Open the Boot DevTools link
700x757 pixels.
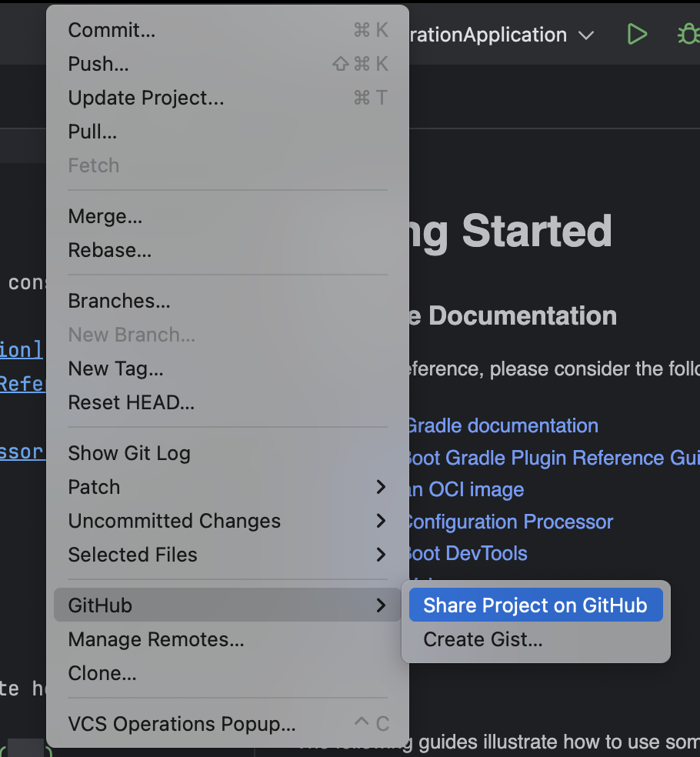(468, 553)
